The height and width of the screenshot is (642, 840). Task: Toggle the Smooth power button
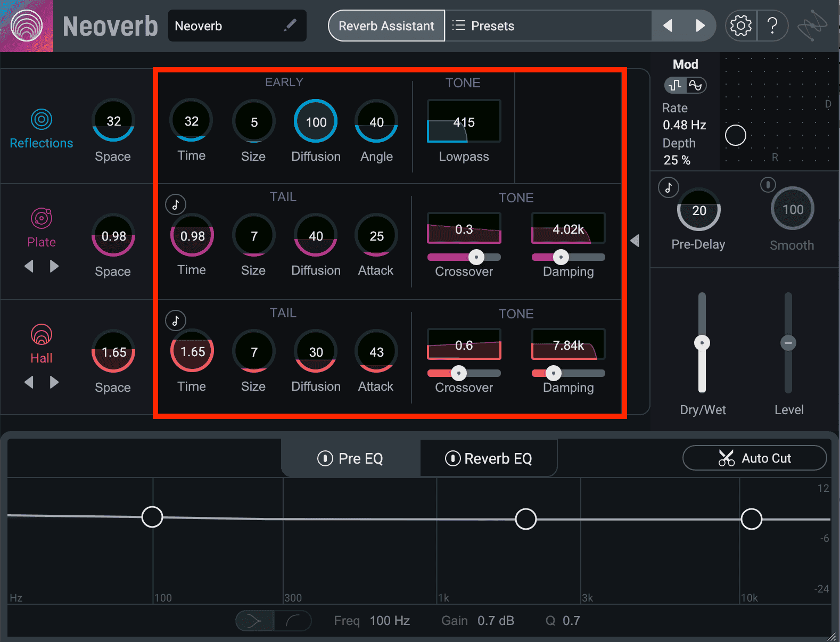[x=768, y=185]
